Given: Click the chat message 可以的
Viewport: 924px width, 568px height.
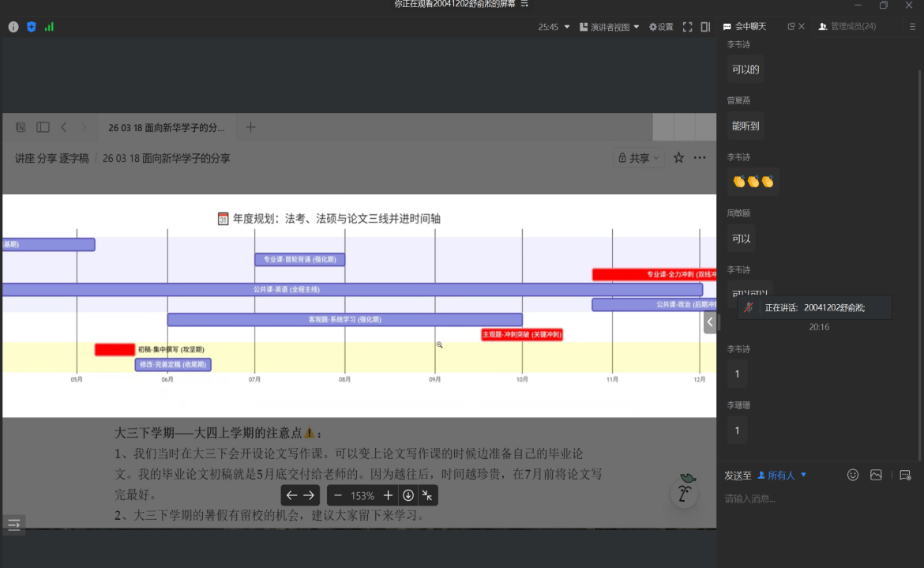Looking at the screenshot, I should [746, 70].
